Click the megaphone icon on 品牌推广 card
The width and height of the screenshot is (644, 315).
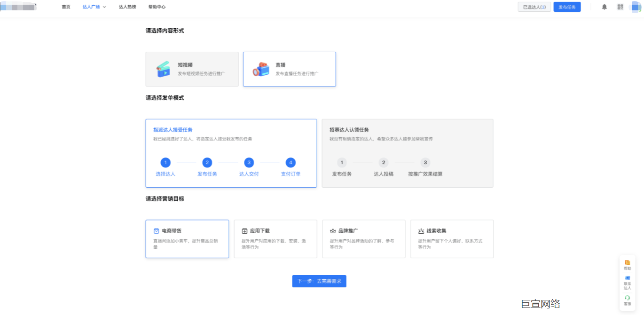click(333, 230)
